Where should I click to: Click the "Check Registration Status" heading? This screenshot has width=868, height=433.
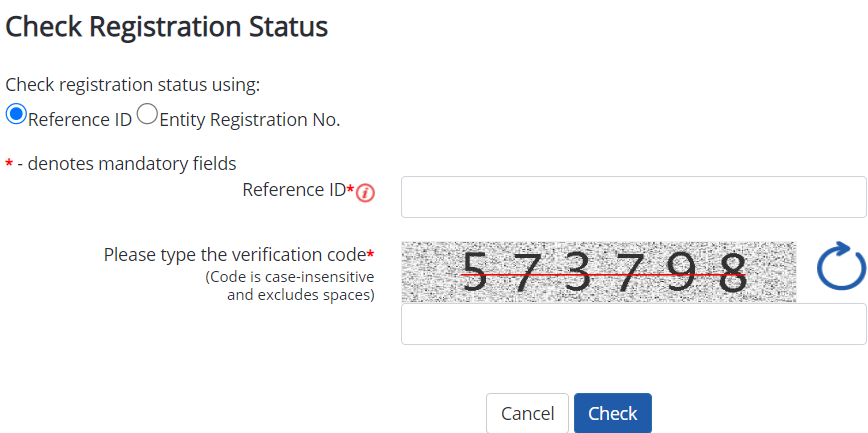[167, 27]
